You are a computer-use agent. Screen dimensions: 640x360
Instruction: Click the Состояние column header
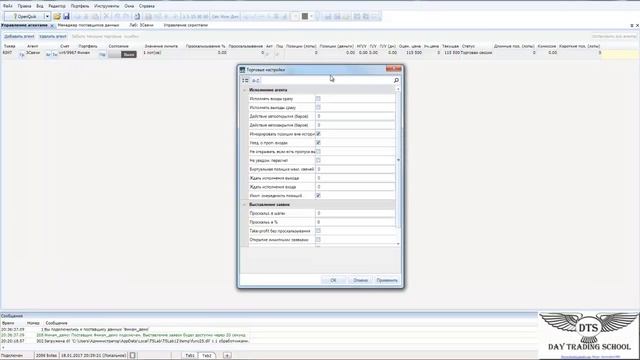click(118, 46)
